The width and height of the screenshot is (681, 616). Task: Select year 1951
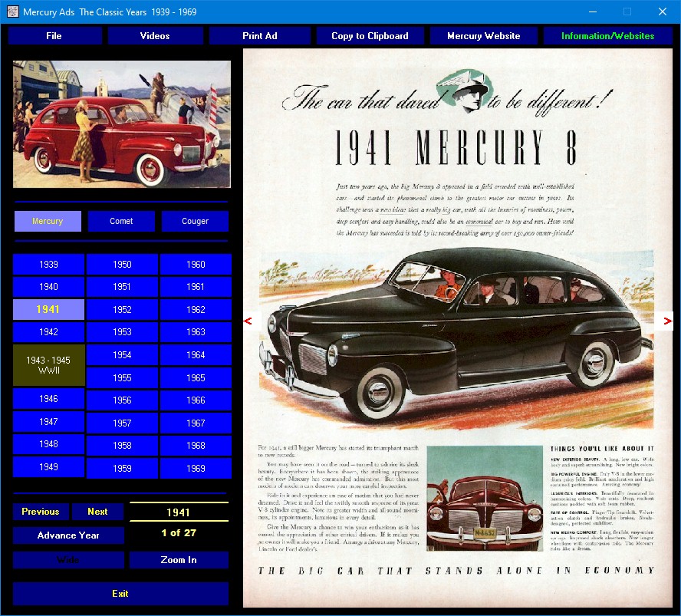pyautogui.click(x=122, y=287)
